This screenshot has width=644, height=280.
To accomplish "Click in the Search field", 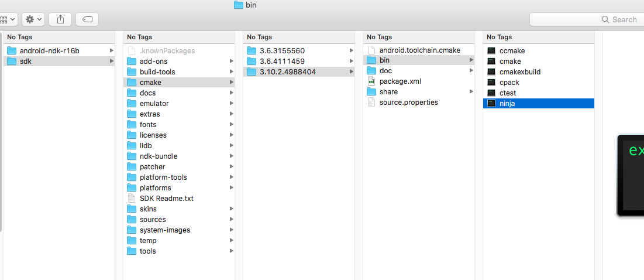I will click(x=587, y=19).
